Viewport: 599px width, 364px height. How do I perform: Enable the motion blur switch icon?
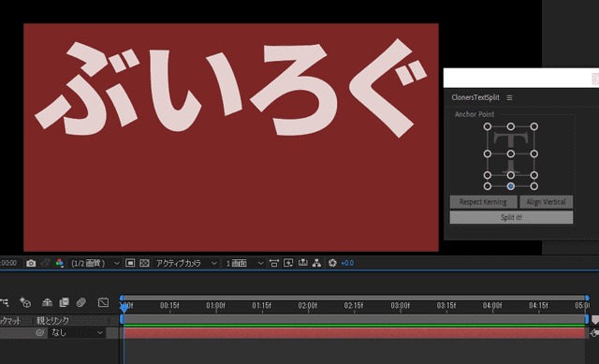click(81, 302)
